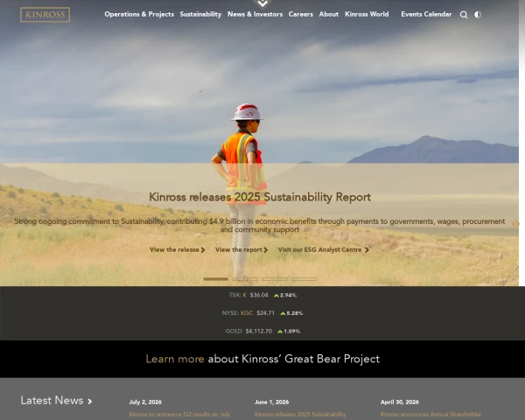525x420 pixels.
Task: Click the 1.09% gold change indicator
Action: click(289, 332)
